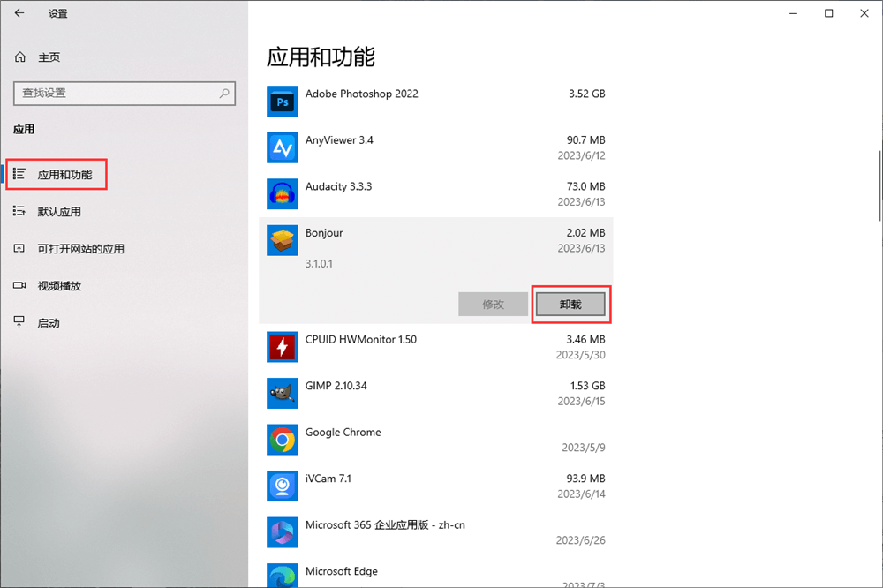The height and width of the screenshot is (588, 883).
Task: Click the Adobe Photoshop 2022 icon
Action: 283,102
